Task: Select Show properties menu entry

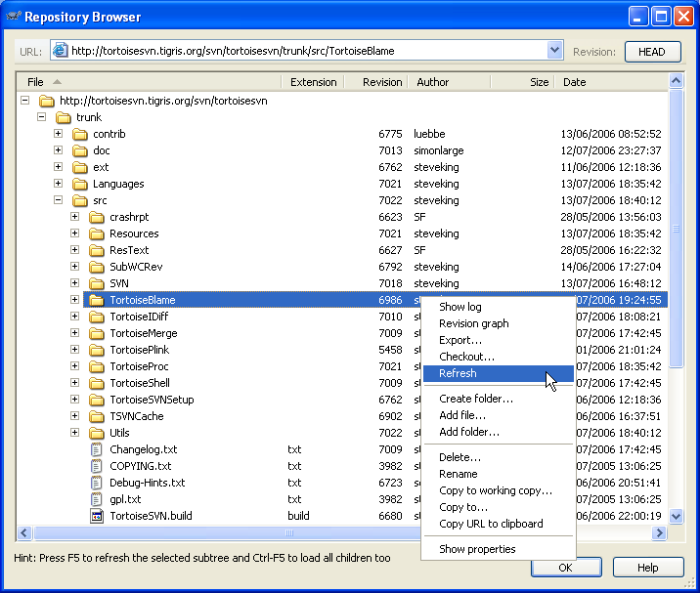Action: pyautogui.click(x=499, y=549)
